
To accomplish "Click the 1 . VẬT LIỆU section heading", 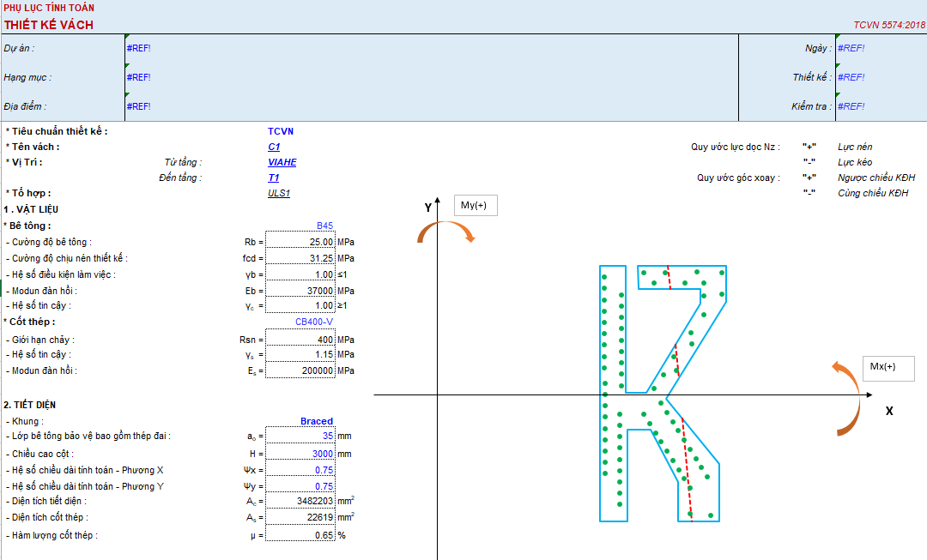I will (31, 210).
